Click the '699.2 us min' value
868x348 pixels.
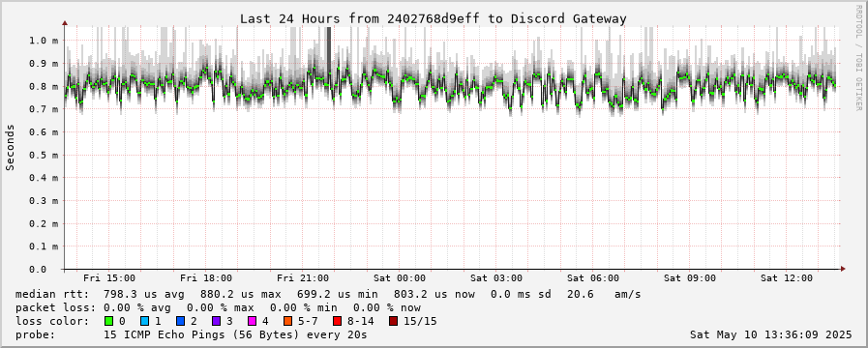337,294
